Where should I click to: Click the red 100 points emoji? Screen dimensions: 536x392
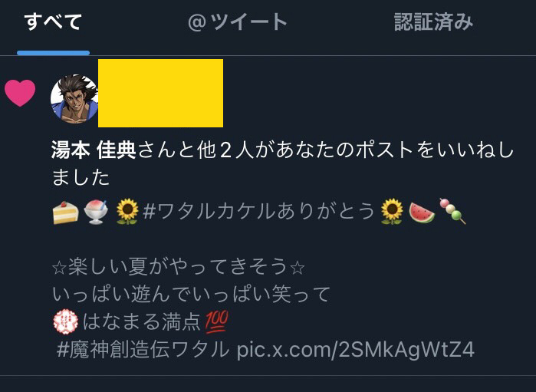pyautogui.click(x=217, y=322)
